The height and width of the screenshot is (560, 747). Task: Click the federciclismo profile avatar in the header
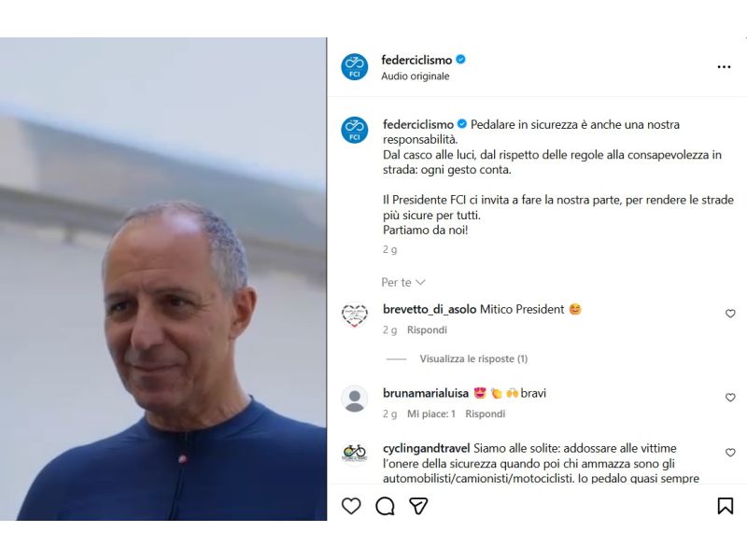click(x=355, y=66)
